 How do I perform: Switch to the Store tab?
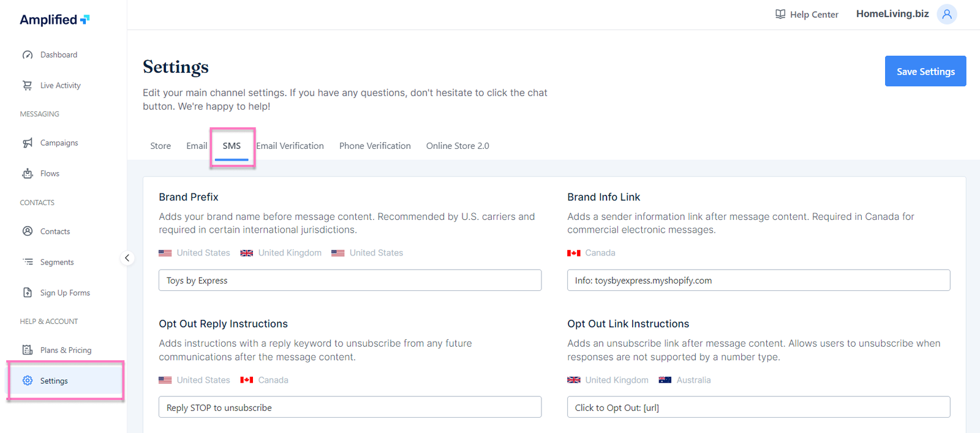pos(160,146)
